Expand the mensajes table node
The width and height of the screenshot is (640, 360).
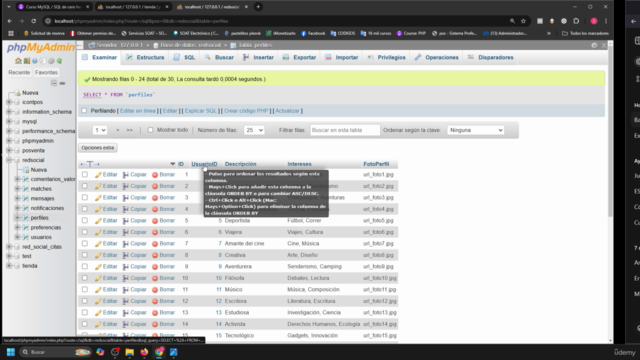click(x=18, y=198)
